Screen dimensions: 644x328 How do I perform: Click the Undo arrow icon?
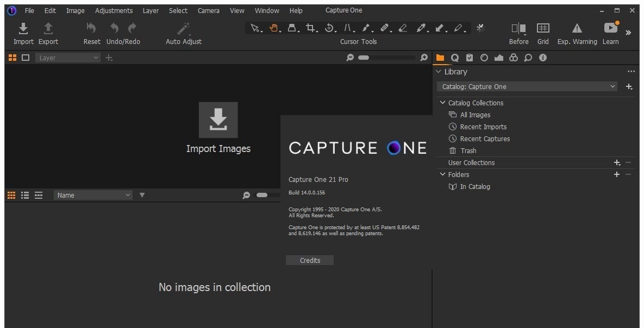click(114, 28)
